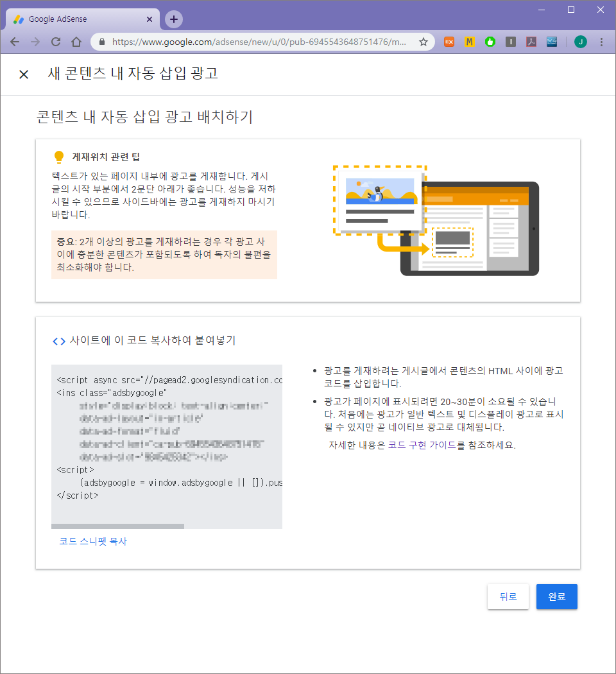Screen dimensions: 616x674
Task: Close the new in-article ad dialog
Action: click(24, 74)
